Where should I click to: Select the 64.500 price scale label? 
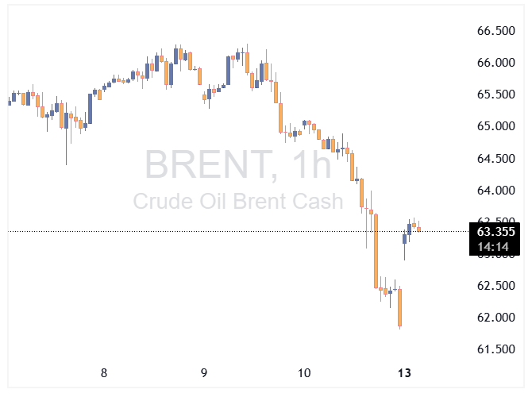(x=495, y=159)
